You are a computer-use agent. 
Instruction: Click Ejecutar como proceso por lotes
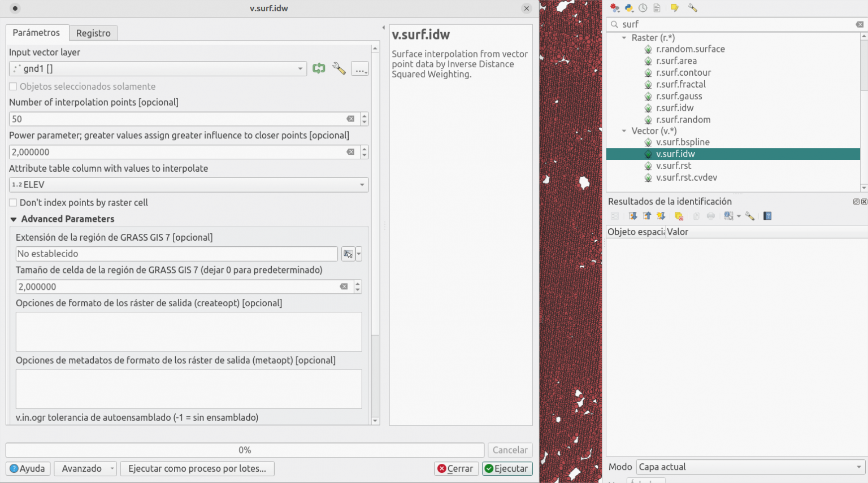coord(197,468)
